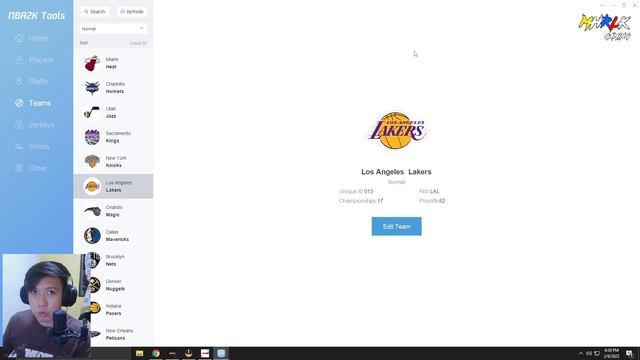The height and width of the screenshot is (360, 640).
Task: Open Chrome from the taskbar
Action: [x=156, y=353]
